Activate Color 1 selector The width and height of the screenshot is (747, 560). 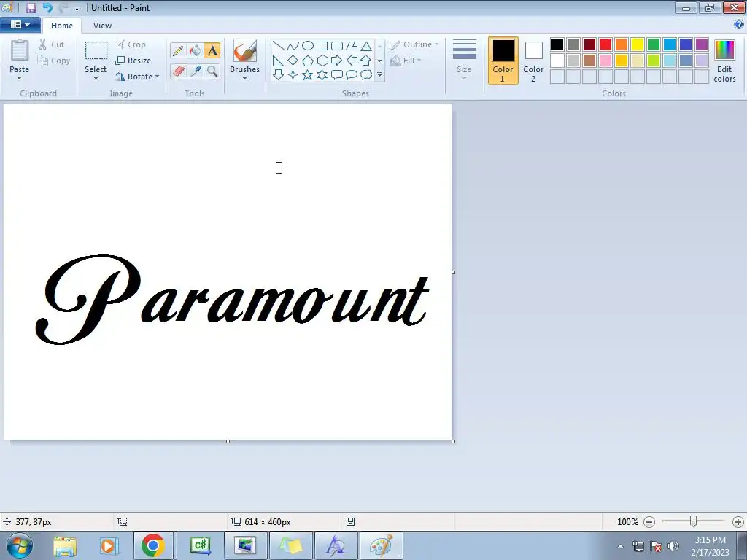(x=503, y=61)
